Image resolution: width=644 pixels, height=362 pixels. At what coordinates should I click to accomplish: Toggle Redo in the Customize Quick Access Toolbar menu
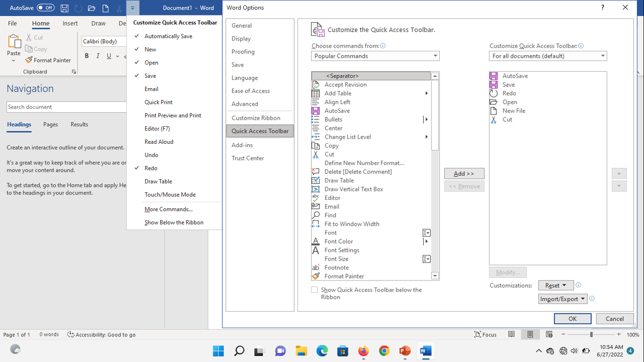point(151,168)
